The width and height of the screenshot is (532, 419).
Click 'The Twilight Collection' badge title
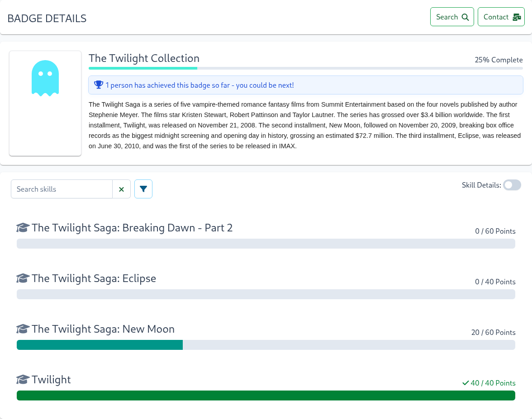click(144, 58)
